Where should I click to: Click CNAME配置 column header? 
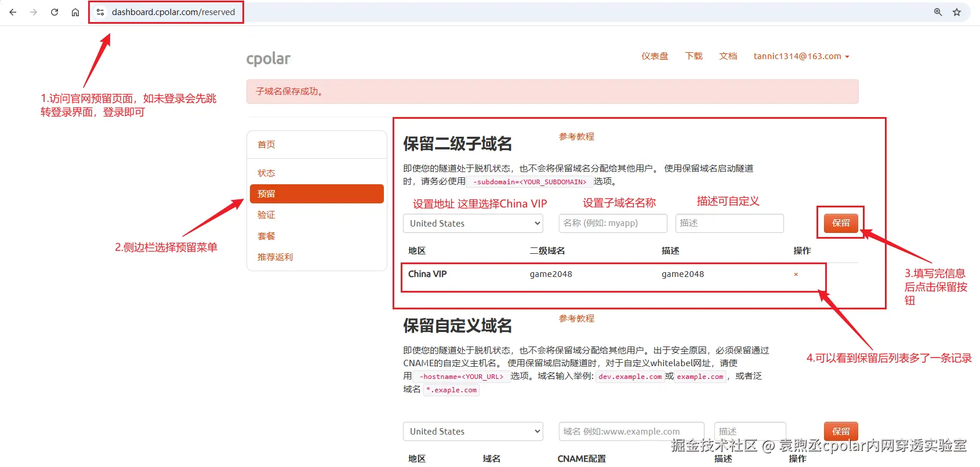pos(582,459)
